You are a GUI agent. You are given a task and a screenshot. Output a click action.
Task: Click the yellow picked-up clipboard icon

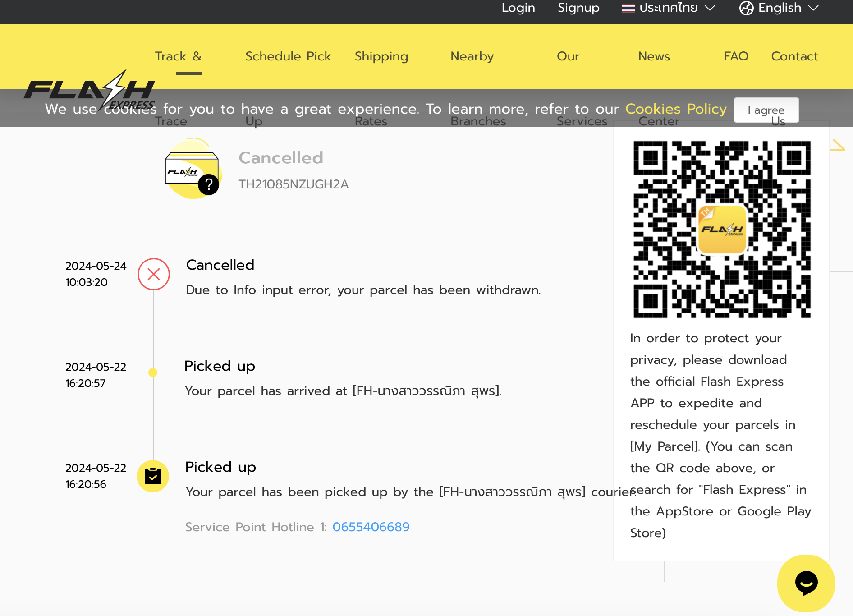(153, 476)
